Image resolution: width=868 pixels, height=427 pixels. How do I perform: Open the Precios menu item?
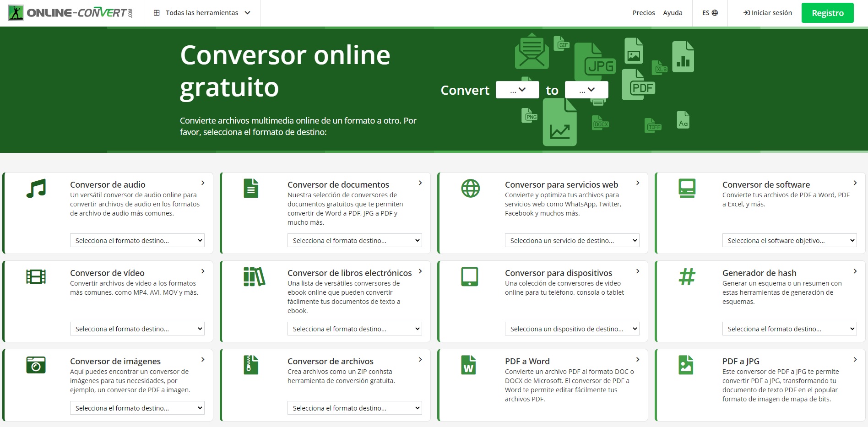click(644, 13)
